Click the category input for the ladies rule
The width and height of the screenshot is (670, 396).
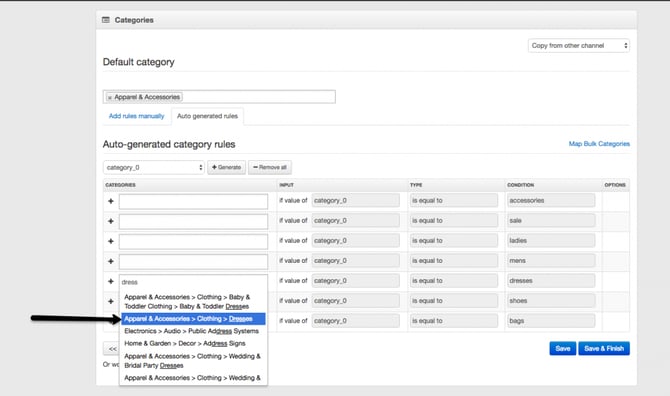coord(194,241)
